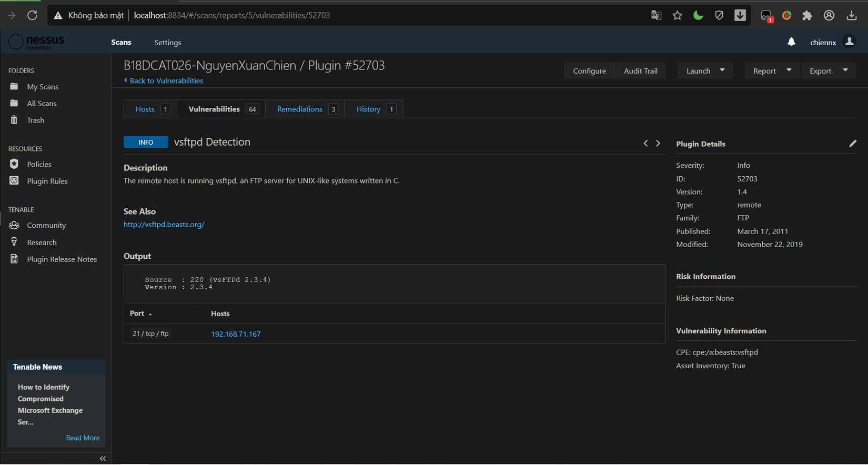Open browser extensions puzzle icon
868x465 pixels.
click(x=807, y=15)
